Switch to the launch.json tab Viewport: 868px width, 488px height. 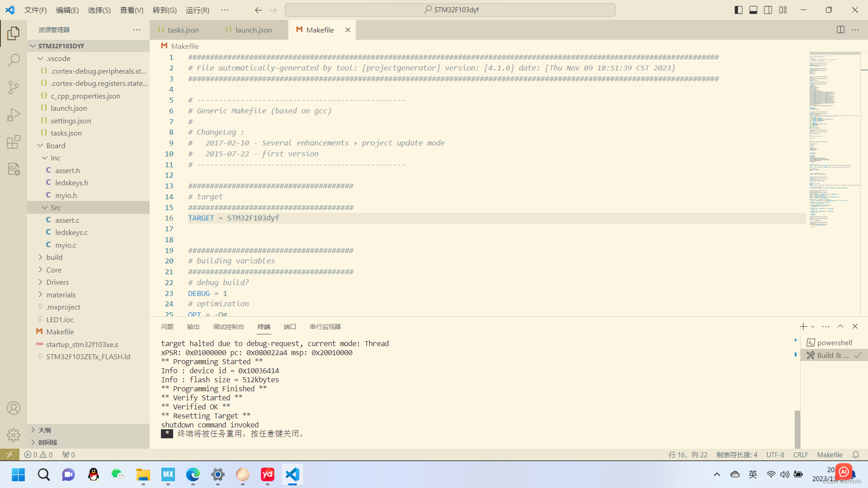[x=253, y=30]
